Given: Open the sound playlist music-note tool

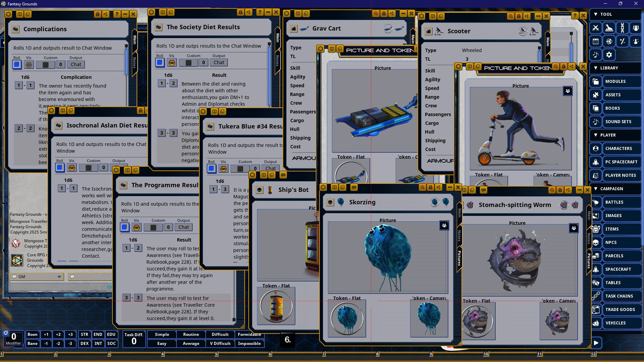Looking at the screenshot, I should (x=595, y=55).
